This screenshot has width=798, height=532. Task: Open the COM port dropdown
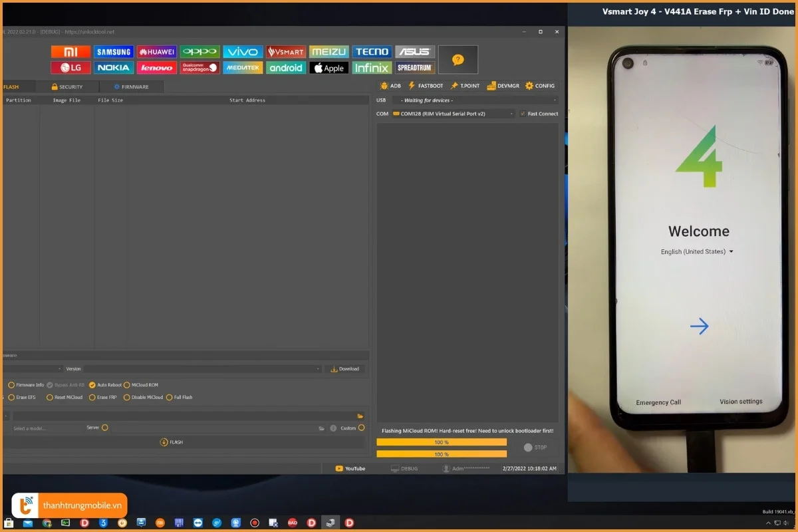tap(454, 114)
